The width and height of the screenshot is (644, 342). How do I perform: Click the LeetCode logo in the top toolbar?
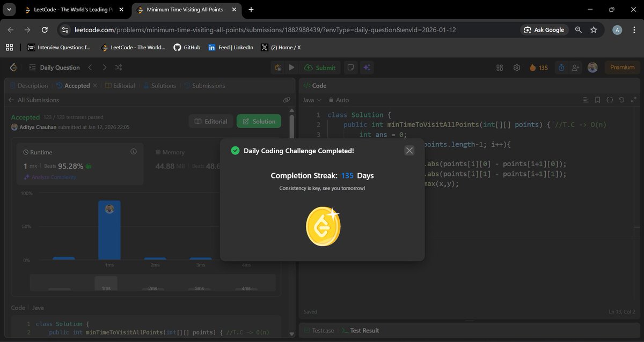(x=13, y=68)
